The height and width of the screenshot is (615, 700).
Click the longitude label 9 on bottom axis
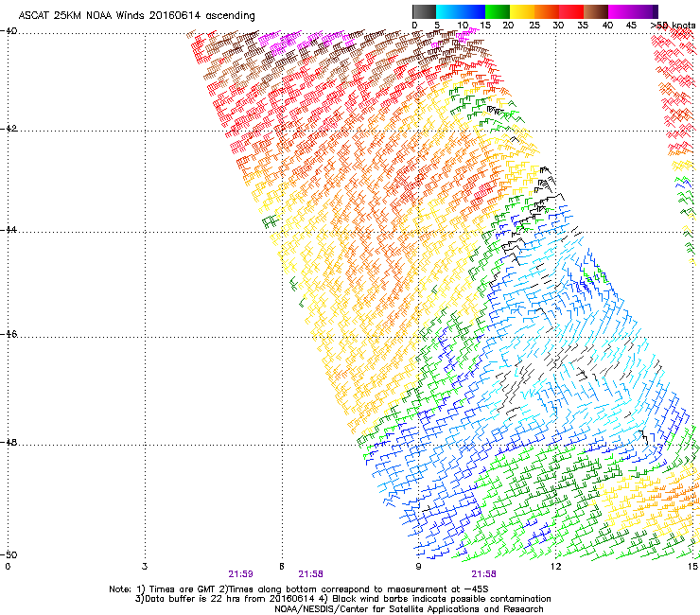[418, 567]
